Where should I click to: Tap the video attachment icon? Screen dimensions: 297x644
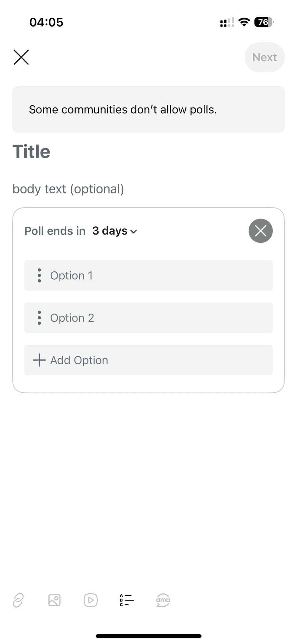point(91,600)
